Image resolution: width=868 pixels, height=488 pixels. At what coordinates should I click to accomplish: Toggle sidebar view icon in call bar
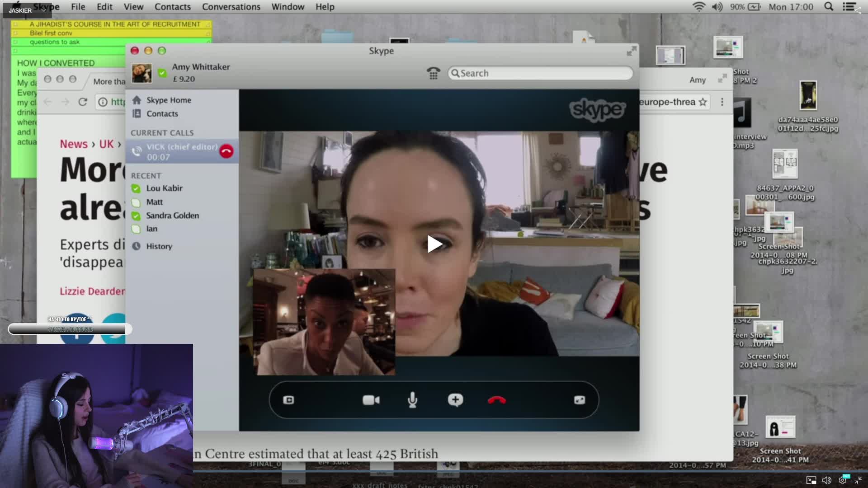(x=288, y=400)
